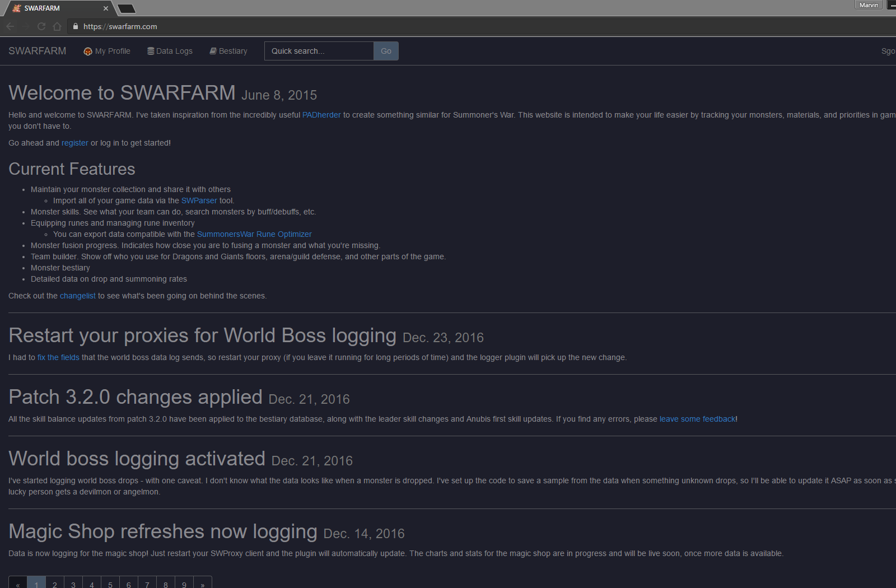Click the 'June 8, 2015' date

point(279,95)
